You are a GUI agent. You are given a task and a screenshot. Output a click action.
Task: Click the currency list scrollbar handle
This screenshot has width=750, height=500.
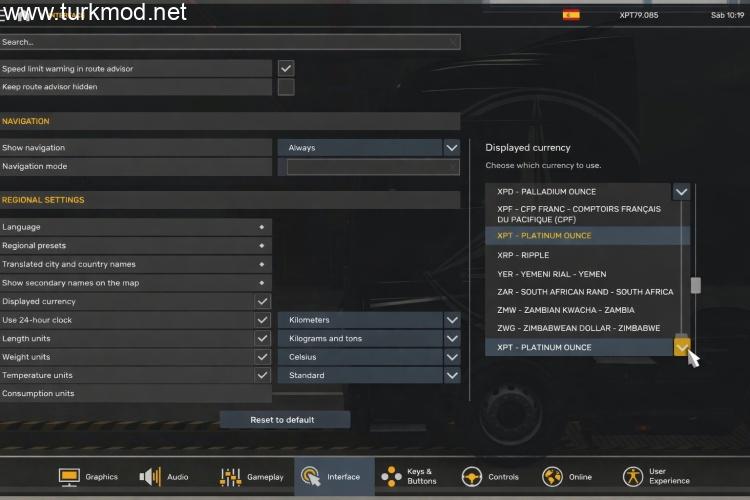[695, 285]
